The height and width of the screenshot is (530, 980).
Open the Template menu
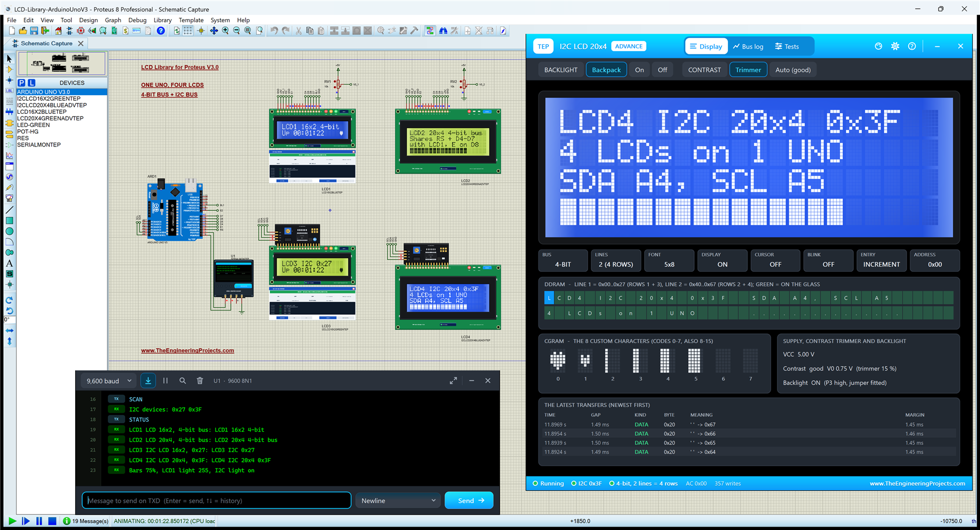[191, 20]
